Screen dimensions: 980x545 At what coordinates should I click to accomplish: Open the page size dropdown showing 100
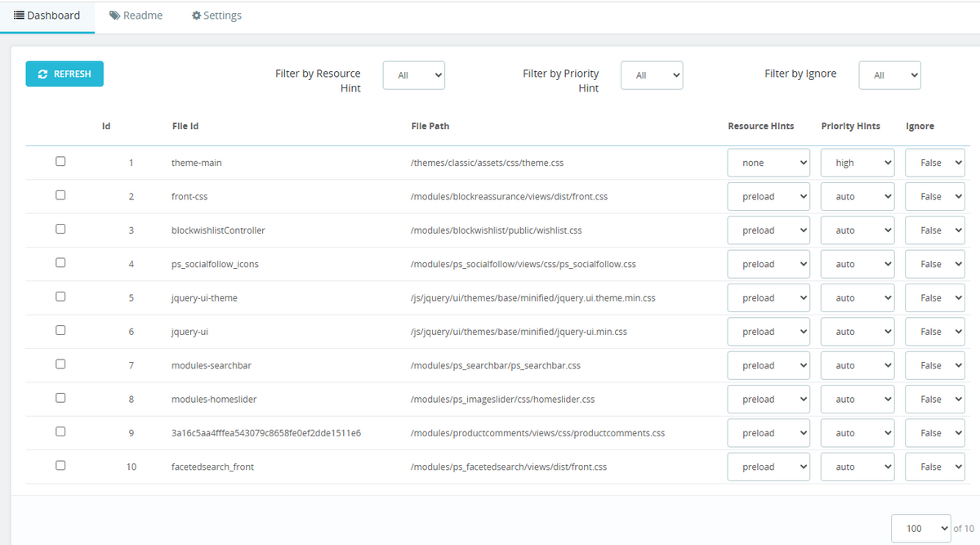[x=920, y=528]
